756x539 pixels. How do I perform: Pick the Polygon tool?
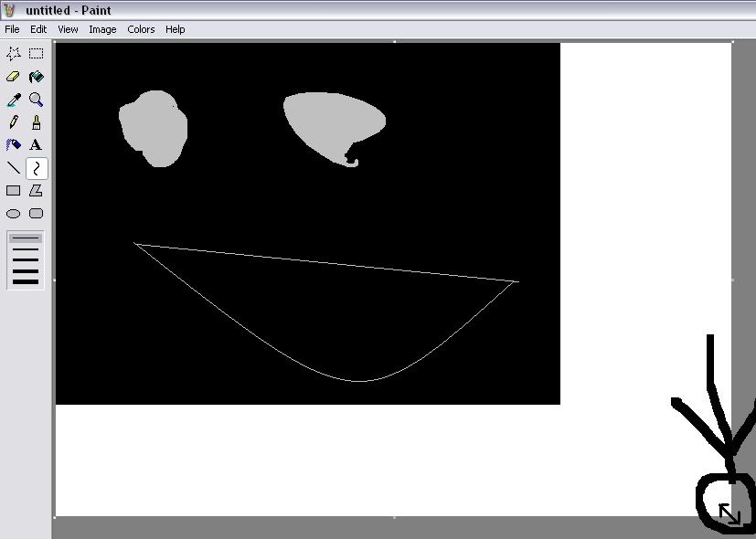tap(37, 191)
